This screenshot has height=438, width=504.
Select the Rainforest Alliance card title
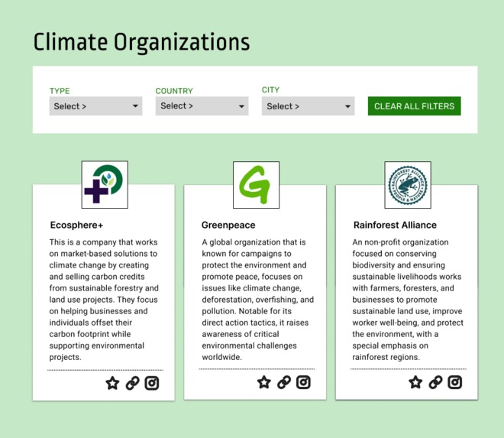click(x=395, y=225)
